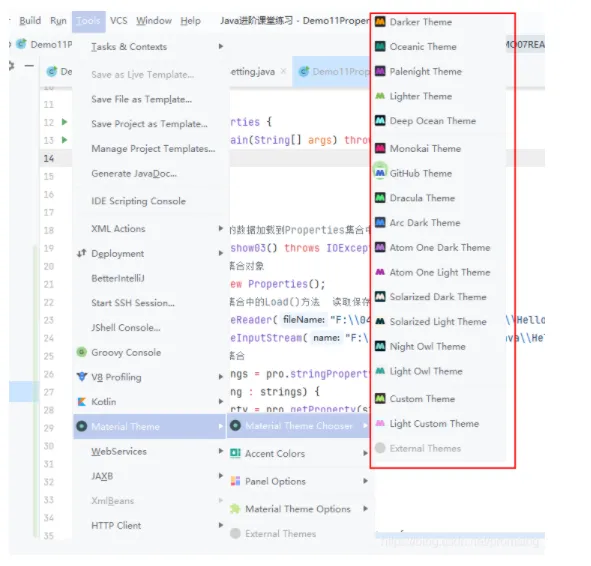Viewport: 591px width, 566px height.
Task: Pick the GitHub Theme icon
Action: [380, 173]
